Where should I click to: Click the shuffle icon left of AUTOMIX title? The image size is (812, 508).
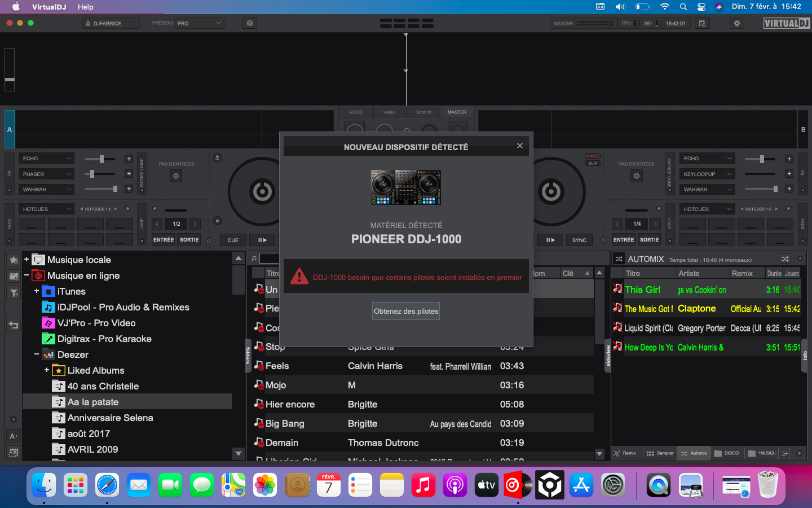tap(619, 259)
